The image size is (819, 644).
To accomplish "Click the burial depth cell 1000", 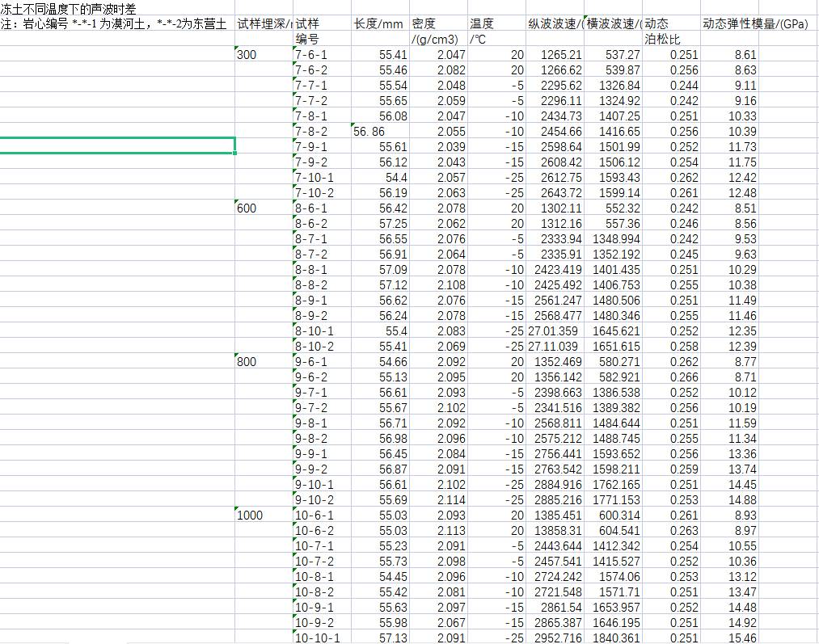I will (251, 516).
